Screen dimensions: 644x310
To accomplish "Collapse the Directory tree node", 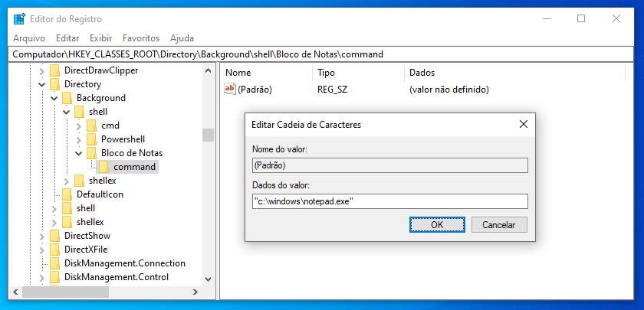I will pyautogui.click(x=41, y=84).
